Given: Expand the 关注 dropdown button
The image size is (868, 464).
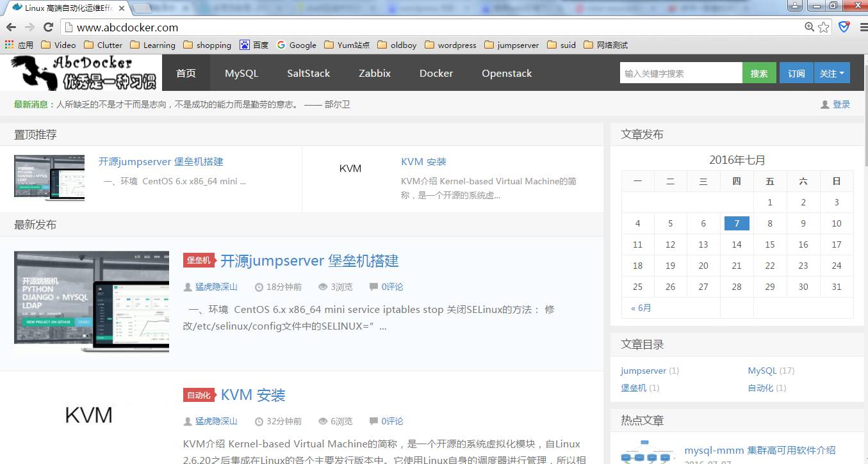Looking at the screenshot, I should tap(832, 73).
